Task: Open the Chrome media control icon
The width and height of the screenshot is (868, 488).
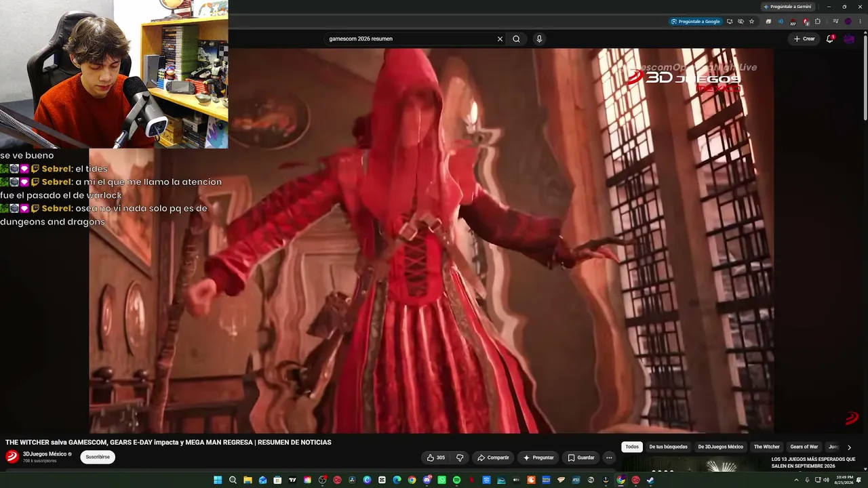Action: click(x=835, y=22)
